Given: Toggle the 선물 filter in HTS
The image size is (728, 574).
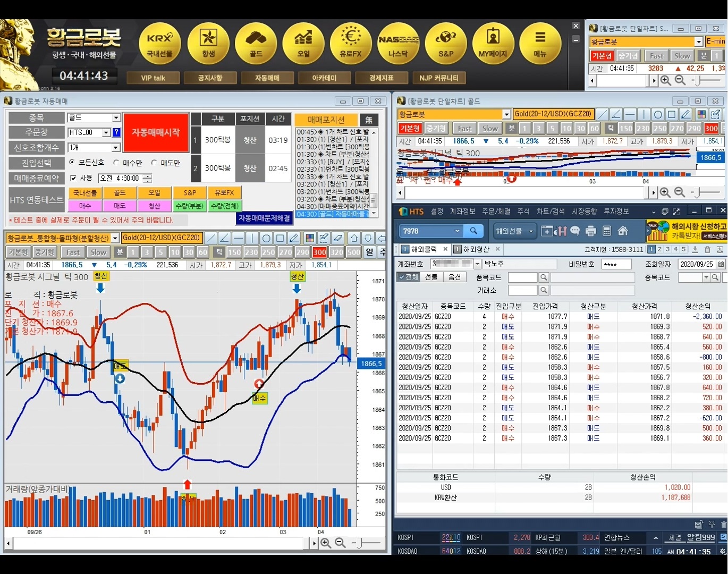Looking at the screenshot, I should [431, 277].
